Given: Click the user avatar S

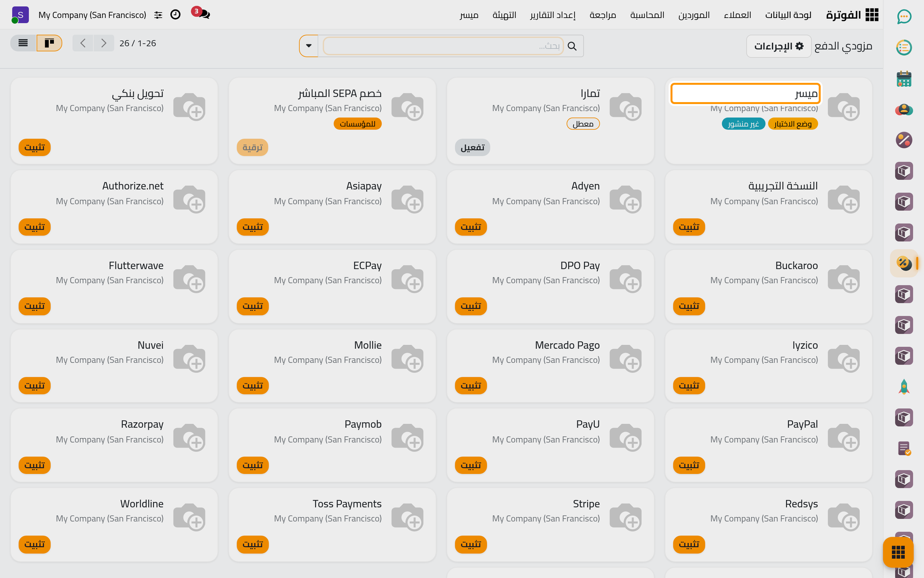Looking at the screenshot, I should point(20,15).
